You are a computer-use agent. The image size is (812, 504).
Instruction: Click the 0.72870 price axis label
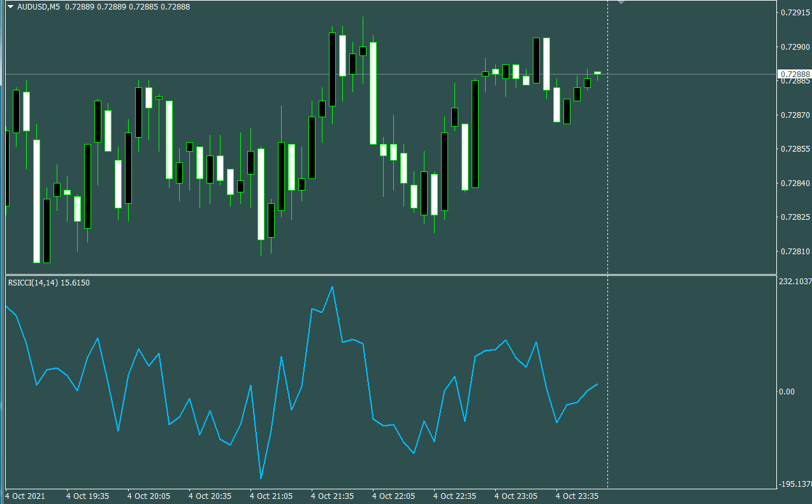pyautogui.click(x=795, y=115)
